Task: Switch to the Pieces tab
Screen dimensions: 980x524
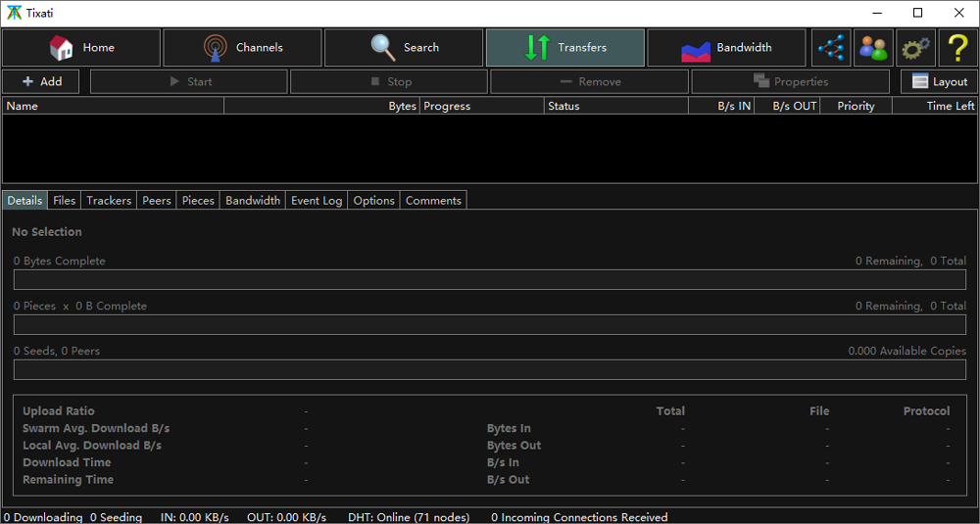Action: click(x=198, y=201)
